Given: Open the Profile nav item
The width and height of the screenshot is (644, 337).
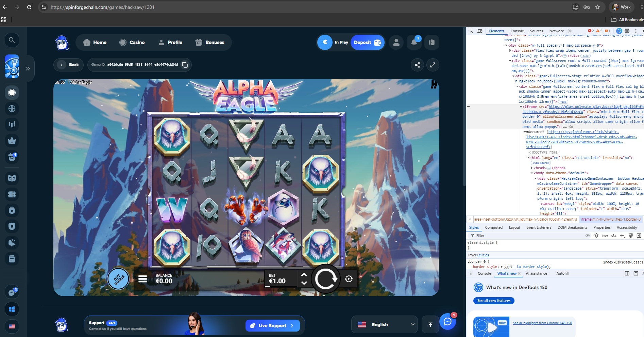Looking at the screenshot, I should 170,43.
